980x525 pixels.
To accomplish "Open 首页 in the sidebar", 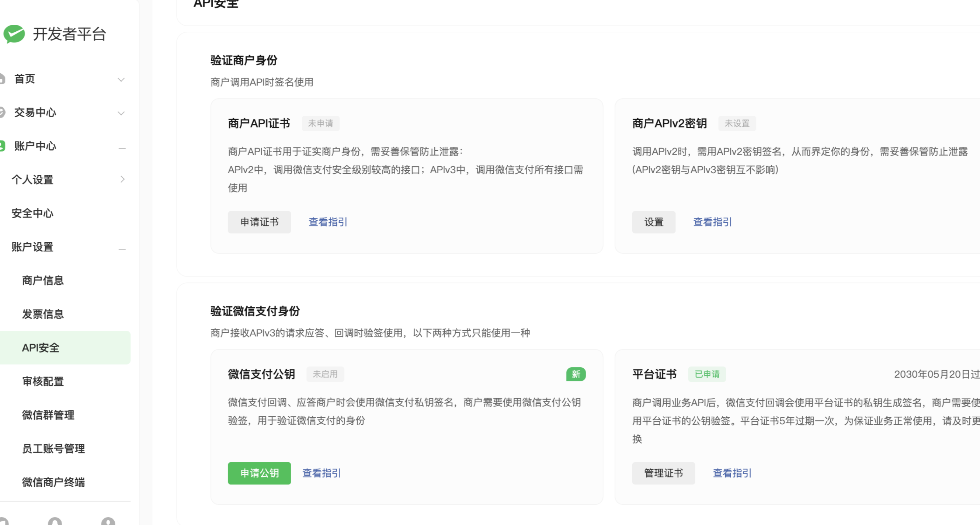I will point(24,79).
